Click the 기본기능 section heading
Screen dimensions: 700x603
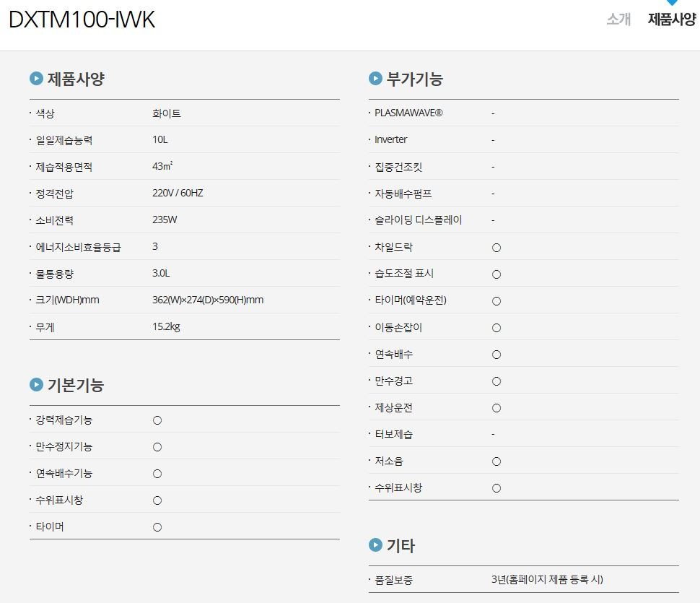76,385
